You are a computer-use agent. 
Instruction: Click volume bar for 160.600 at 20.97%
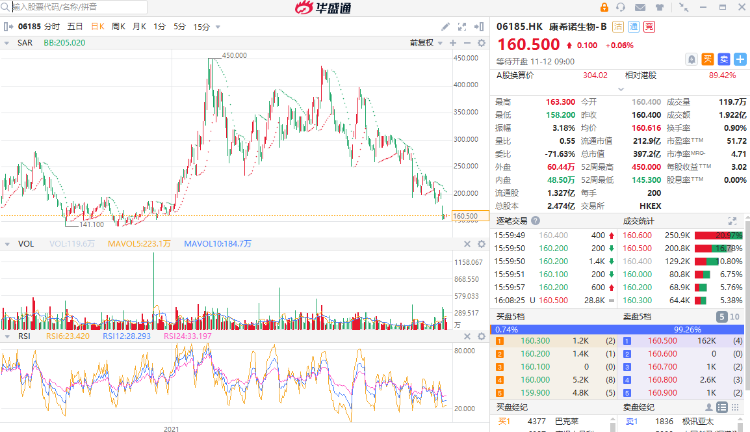pos(718,235)
